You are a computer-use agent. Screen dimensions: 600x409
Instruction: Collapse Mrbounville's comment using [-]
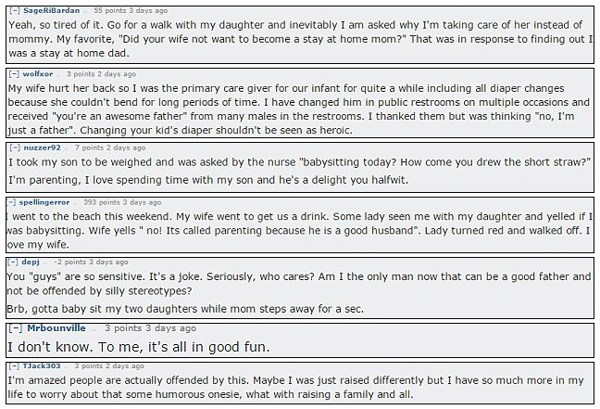coord(16,328)
